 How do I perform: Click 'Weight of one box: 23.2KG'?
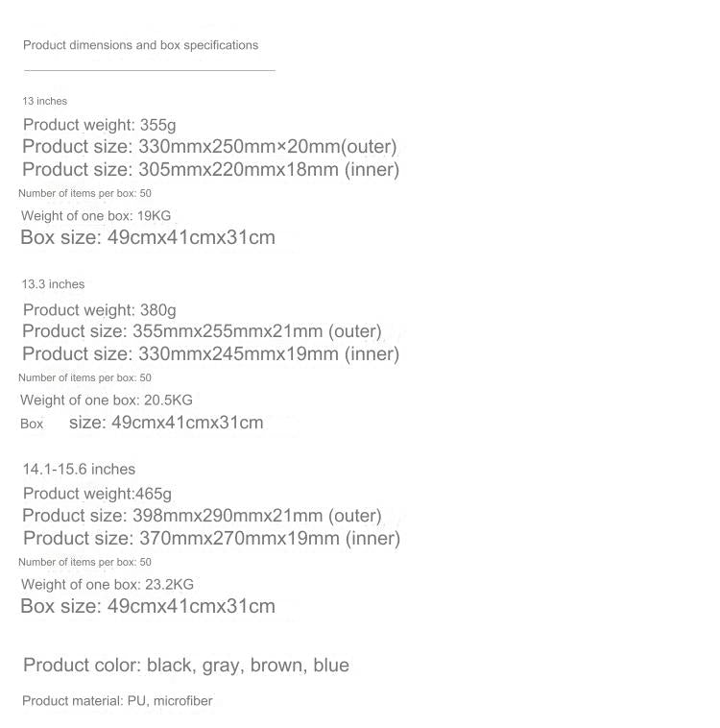pyautogui.click(x=108, y=585)
